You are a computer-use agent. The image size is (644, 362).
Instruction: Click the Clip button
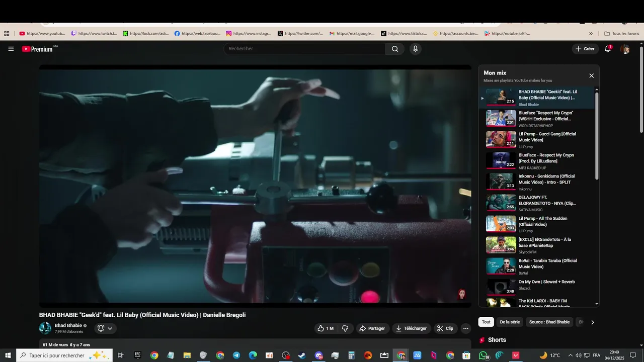click(x=446, y=328)
